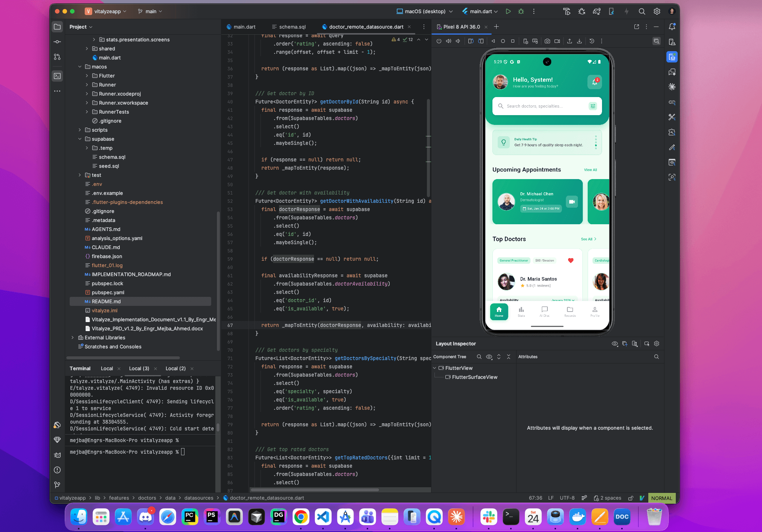
Task: Rotate the emulator counterclockwise
Action: (x=471, y=41)
